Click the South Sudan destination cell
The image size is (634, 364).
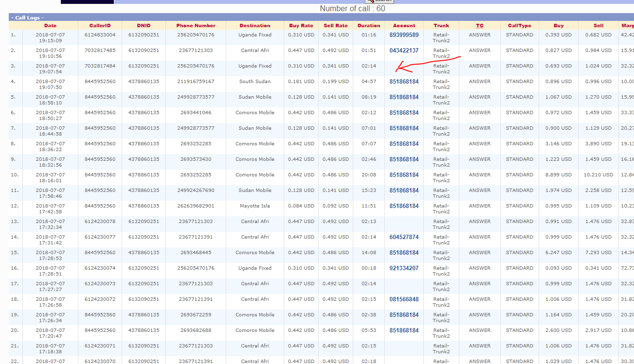coord(255,82)
